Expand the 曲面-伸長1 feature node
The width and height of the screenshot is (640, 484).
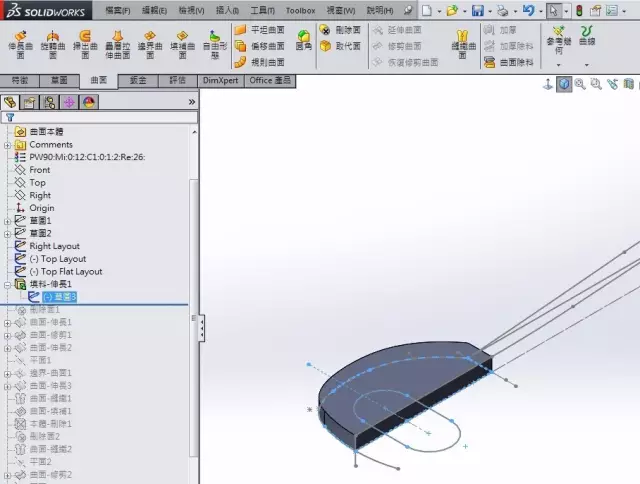7,323
